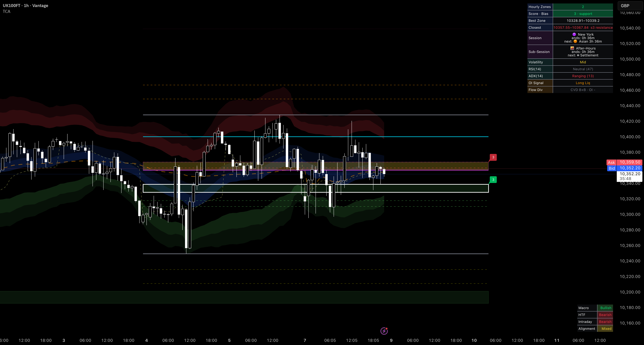Screen dimensions: 644x345
Task: Click the date label 11 on time axis
Action: 557,340
